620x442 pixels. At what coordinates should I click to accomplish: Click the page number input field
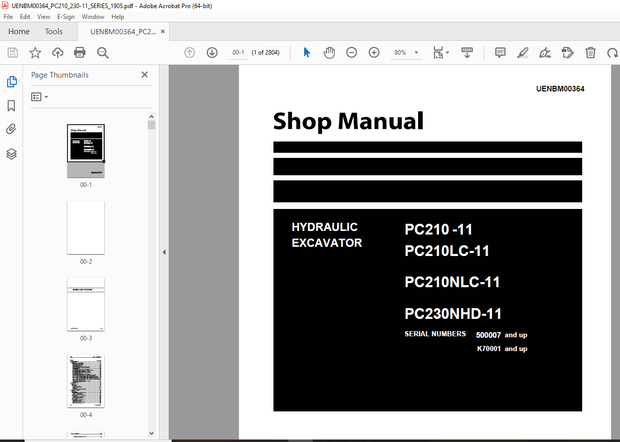click(238, 53)
